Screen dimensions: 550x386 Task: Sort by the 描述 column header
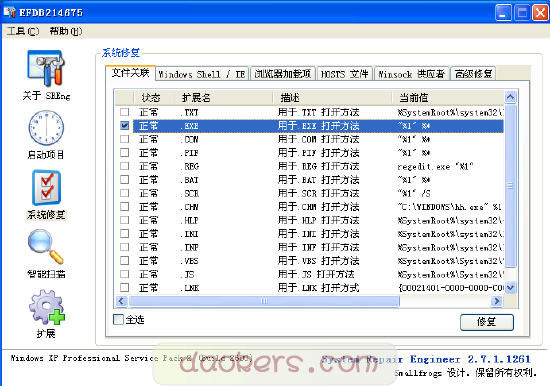click(x=332, y=98)
